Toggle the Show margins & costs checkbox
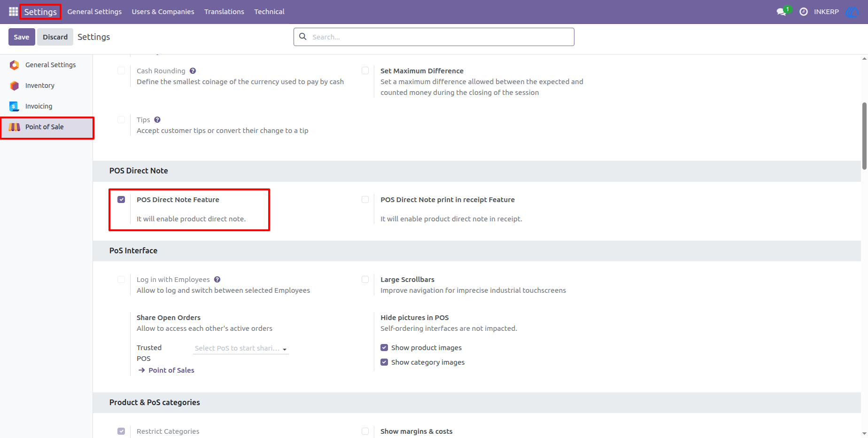This screenshot has width=868, height=438. pyautogui.click(x=365, y=431)
